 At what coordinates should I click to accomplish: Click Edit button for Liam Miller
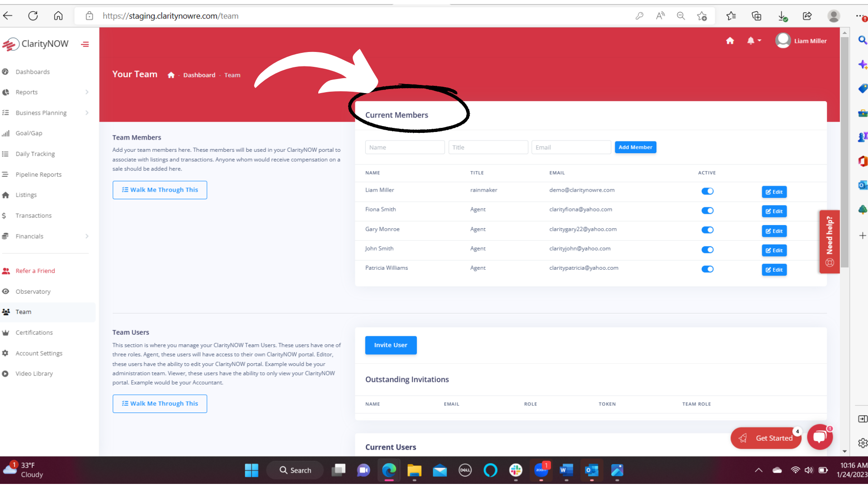tap(774, 191)
